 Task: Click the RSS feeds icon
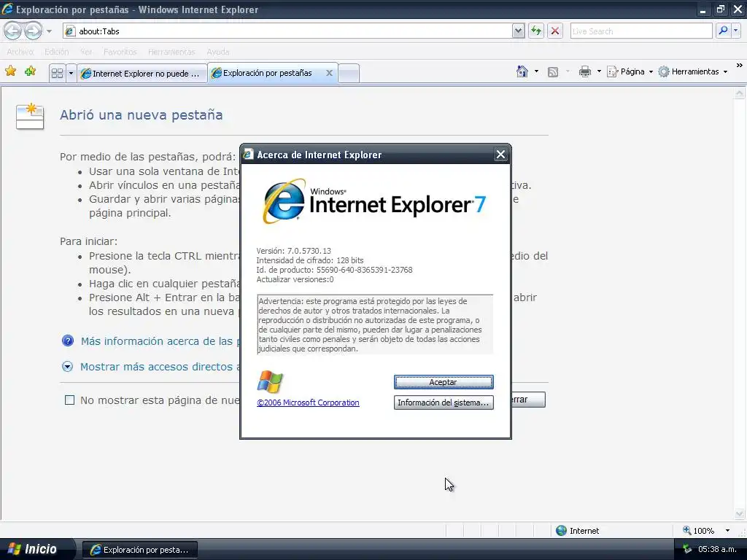(553, 72)
